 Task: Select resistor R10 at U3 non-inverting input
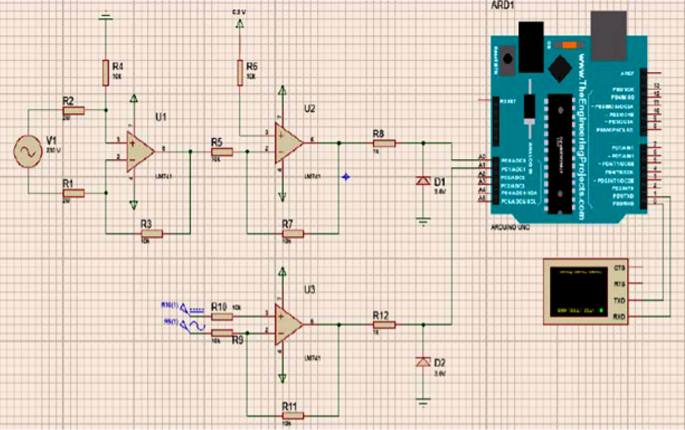tap(222, 316)
